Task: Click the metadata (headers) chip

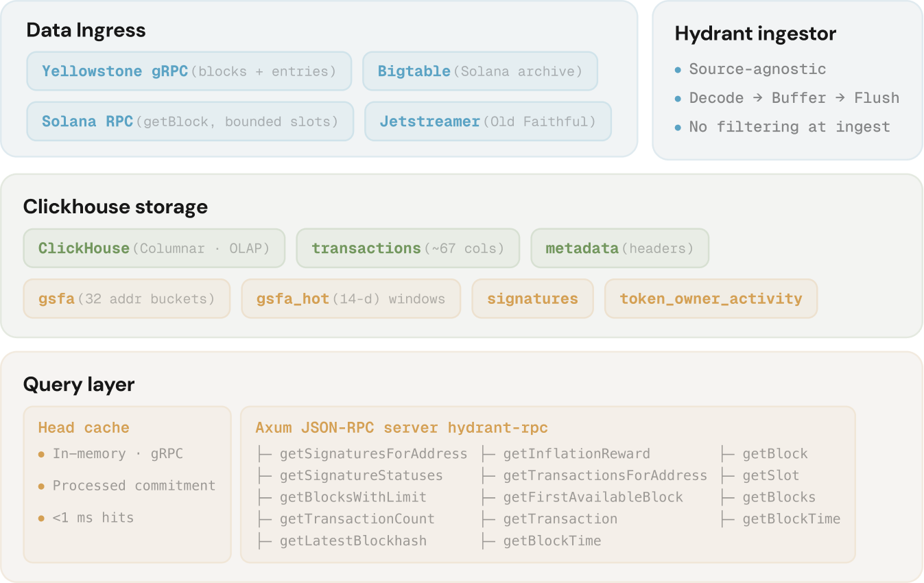Action: [619, 248]
